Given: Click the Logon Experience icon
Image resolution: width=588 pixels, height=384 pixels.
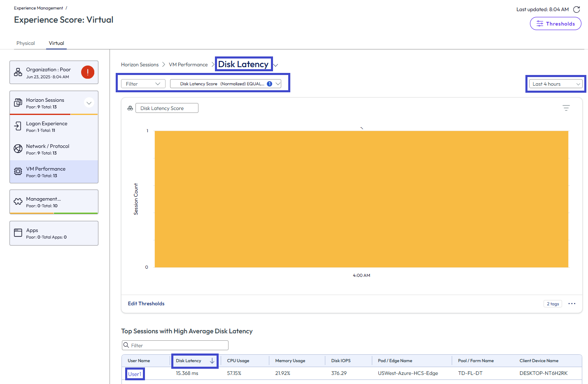Looking at the screenshot, I should pyautogui.click(x=18, y=126).
